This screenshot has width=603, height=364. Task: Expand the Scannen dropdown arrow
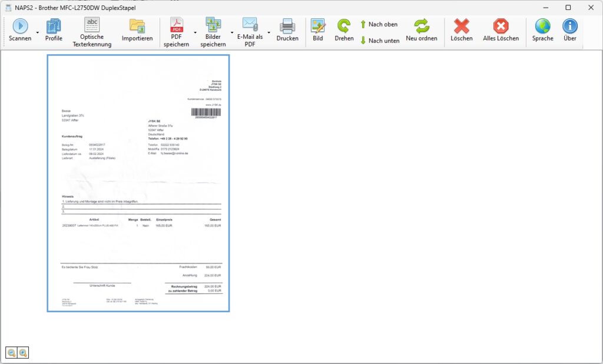pyautogui.click(x=38, y=32)
